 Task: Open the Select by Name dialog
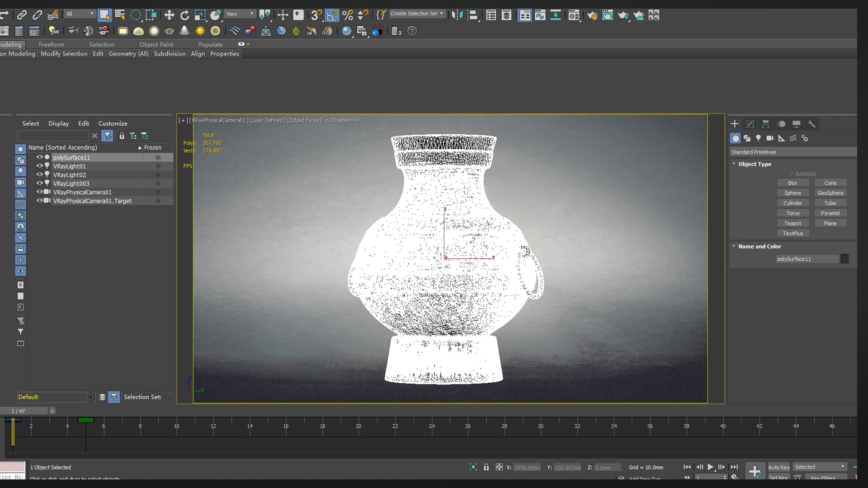tap(120, 15)
